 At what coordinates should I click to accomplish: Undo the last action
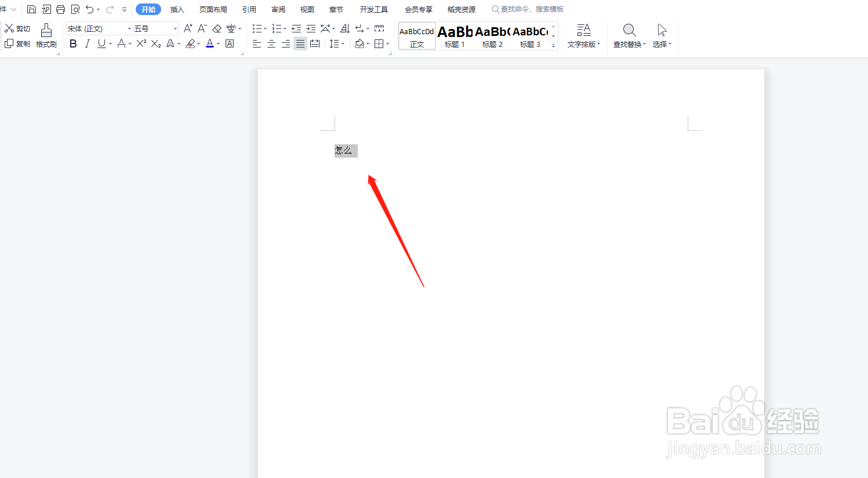point(89,9)
